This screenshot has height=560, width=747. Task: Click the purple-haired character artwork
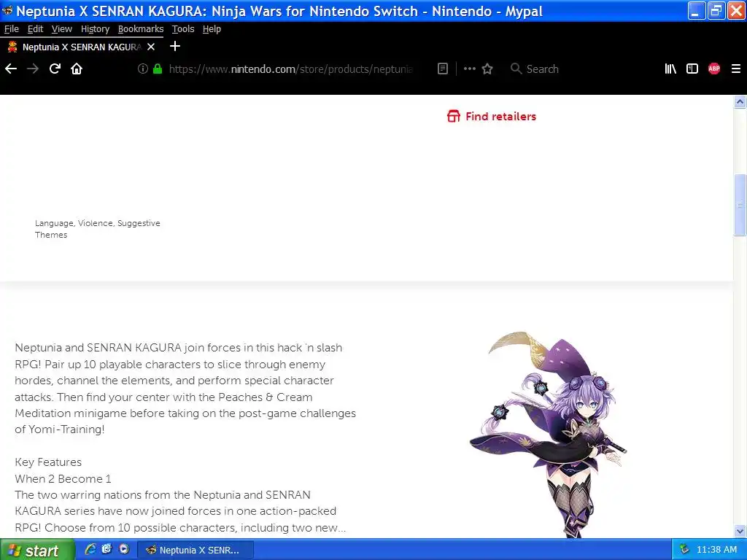[x=548, y=435]
